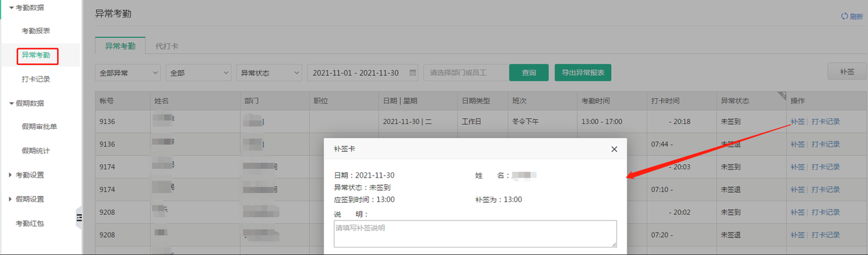Viewport: 868px width, 255px height.
Task: Click the 刷新 refresh icon
Action: tap(844, 17)
